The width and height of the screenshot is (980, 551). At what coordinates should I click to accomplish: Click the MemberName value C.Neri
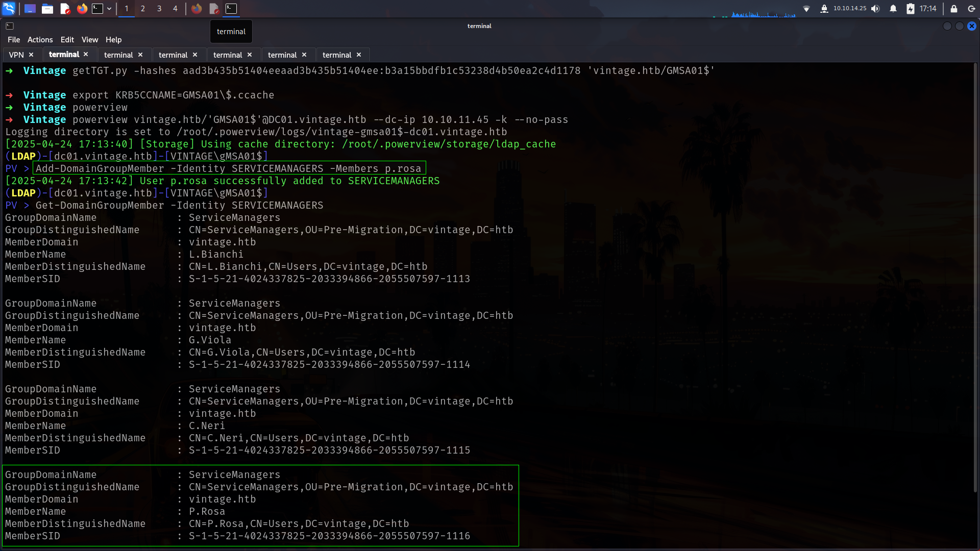tap(207, 425)
